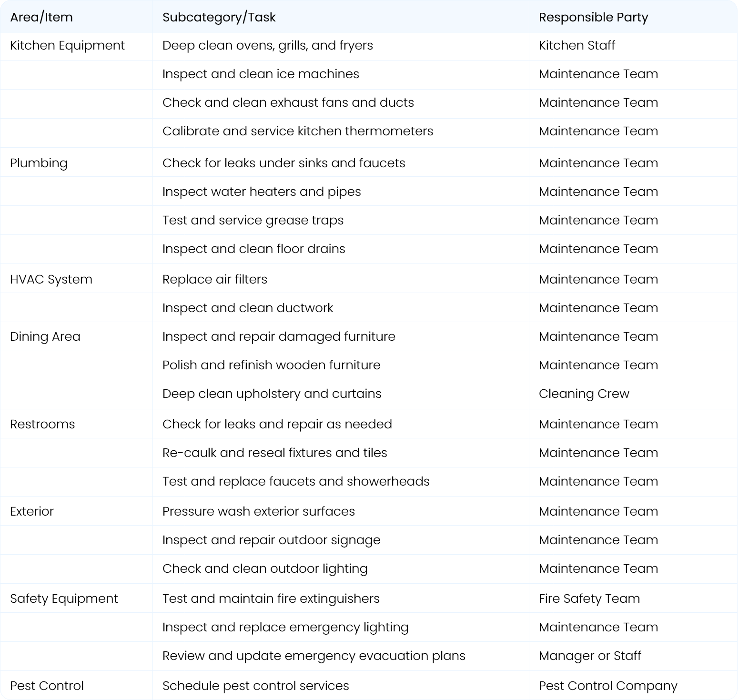Viewport: 738px width, 700px height.
Task: Click 'Inspect and repair damaged furniture'
Action: 279,336
